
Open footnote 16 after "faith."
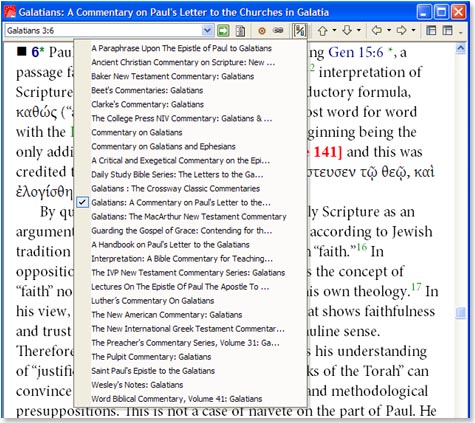tap(362, 247)
